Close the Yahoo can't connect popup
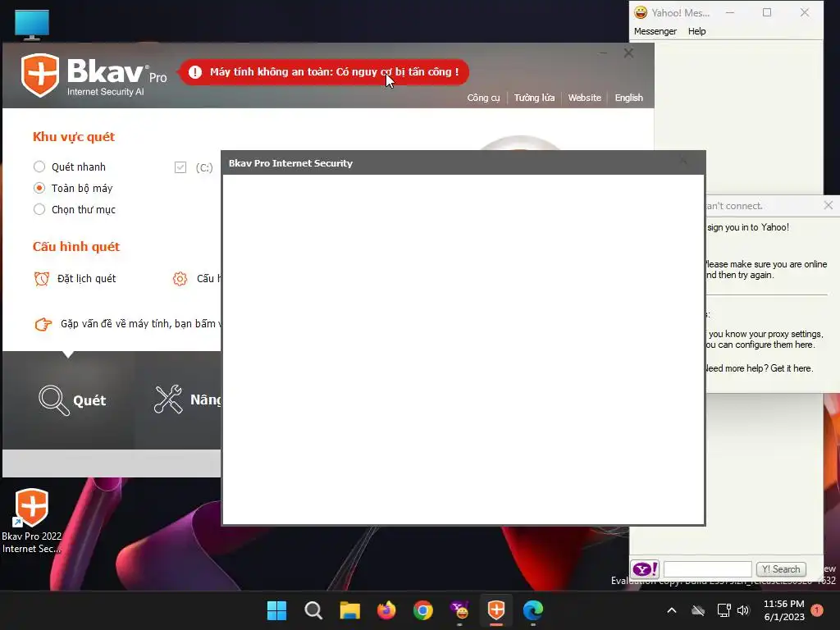Viewport: 840px width, 630px height. [x=829, y=205]
